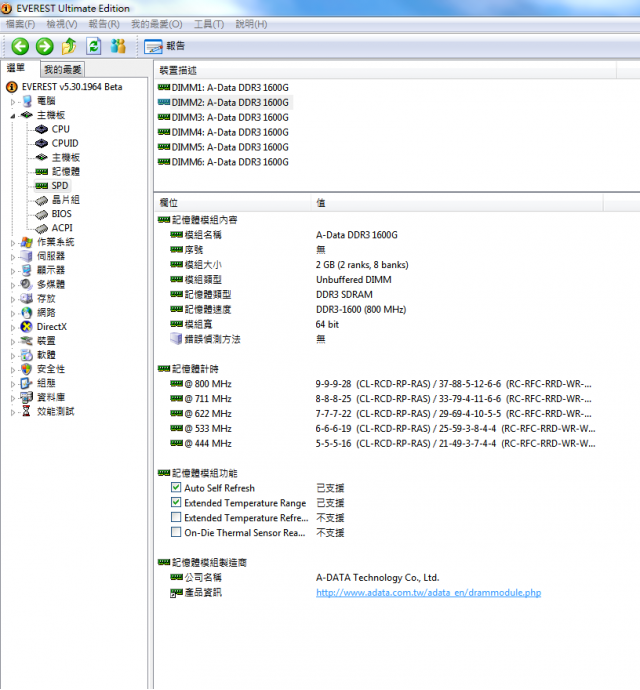The width and height of the screenshot is (640, 690).
Task: Click the 模組大小 module size row
Action: 289,264
